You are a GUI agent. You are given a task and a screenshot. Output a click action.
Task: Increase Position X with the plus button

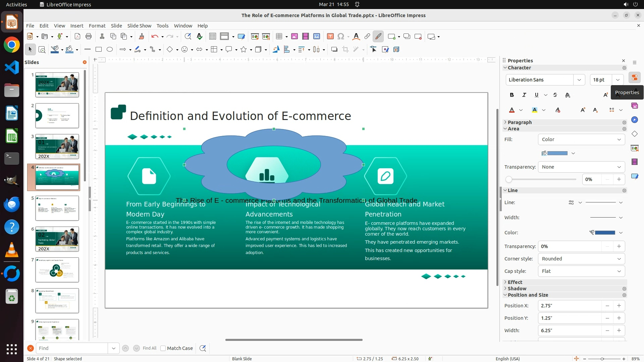tap(619, 306)
